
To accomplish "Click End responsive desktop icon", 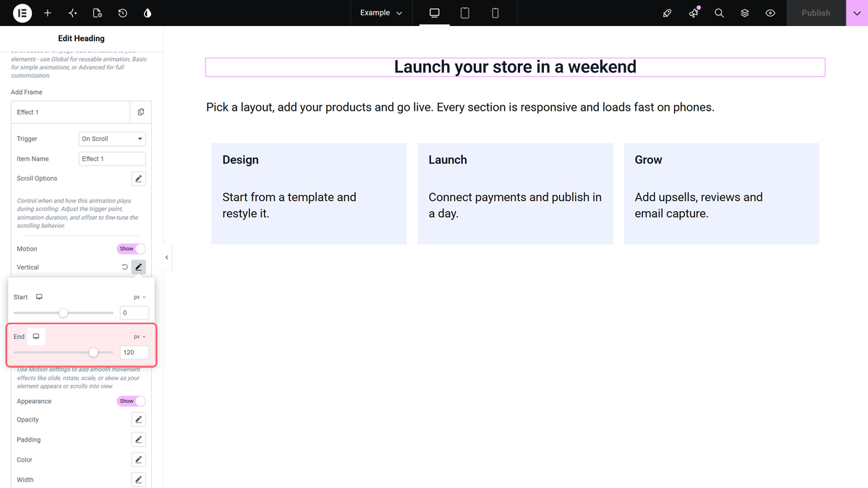I will click(36, 337).
